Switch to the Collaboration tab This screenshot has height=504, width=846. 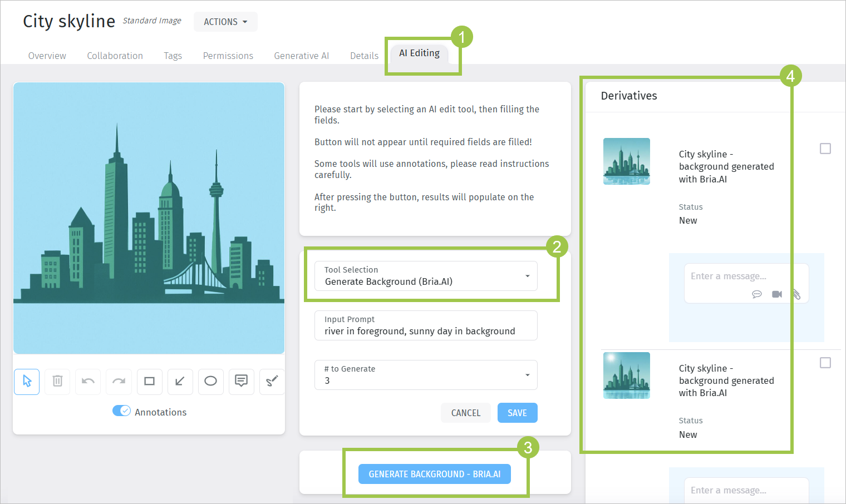pyautogui.click(x=115, y=56)
